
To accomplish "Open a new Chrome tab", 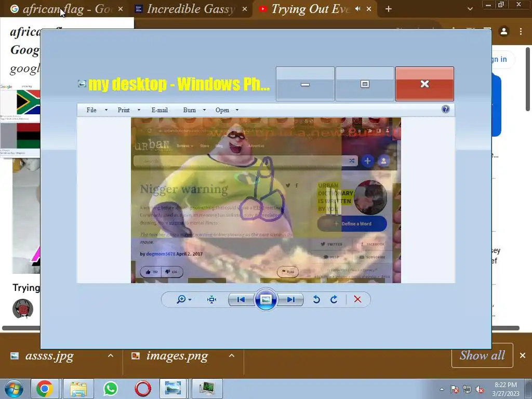I will point(389,9).
